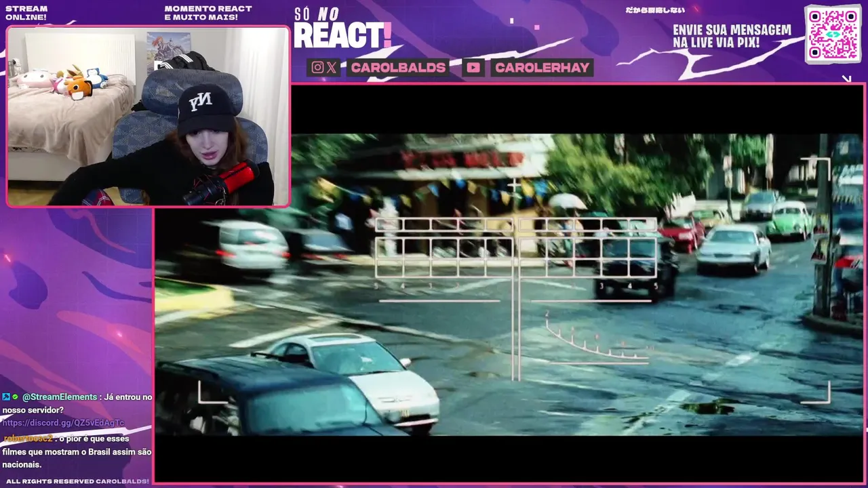
Task: Click the SÓ NO REACT! logo
Action: pos(342,29)
